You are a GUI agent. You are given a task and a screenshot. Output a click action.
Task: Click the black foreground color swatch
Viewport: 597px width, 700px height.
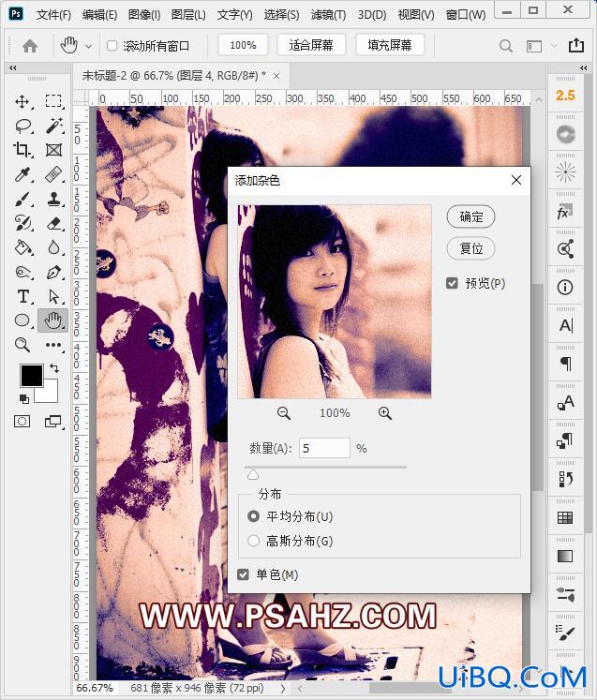pos(31,375)
